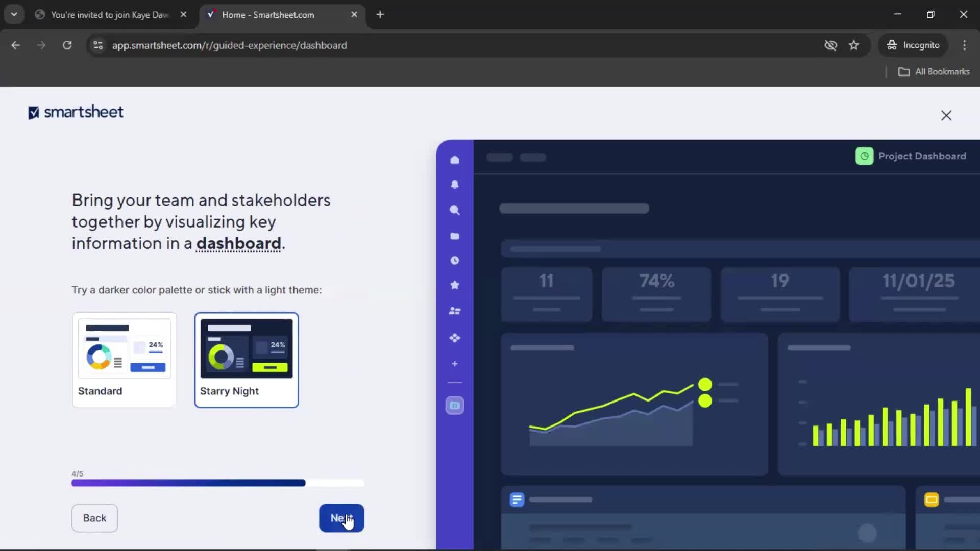The height and width of the screenshot is (551, 980).
Task: Select the Starry Night dark theme
Action: [247, 360]
